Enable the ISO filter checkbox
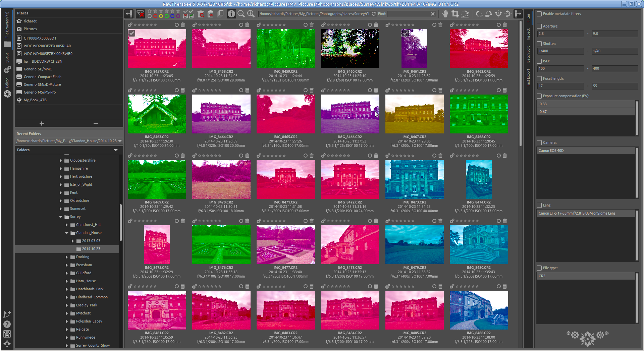644x351 pixels. click(x=539, y=61)
